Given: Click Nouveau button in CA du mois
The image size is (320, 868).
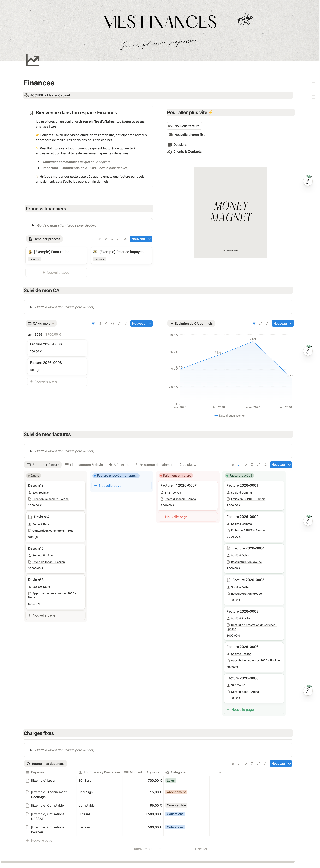Looking at the screenshot, I should [138, 323].
